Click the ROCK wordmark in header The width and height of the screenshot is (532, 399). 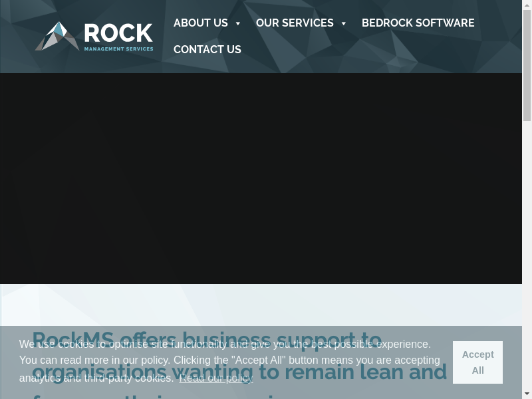coord(118,33)
